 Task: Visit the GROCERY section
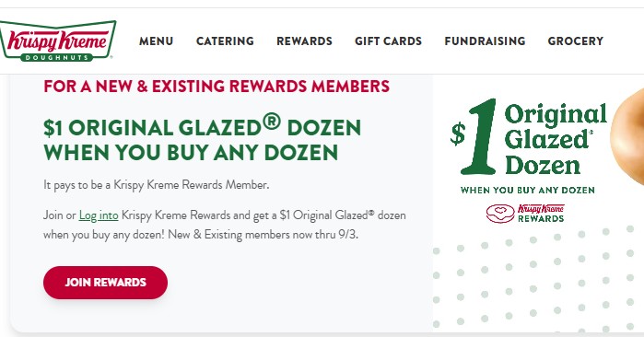(576, 41)
